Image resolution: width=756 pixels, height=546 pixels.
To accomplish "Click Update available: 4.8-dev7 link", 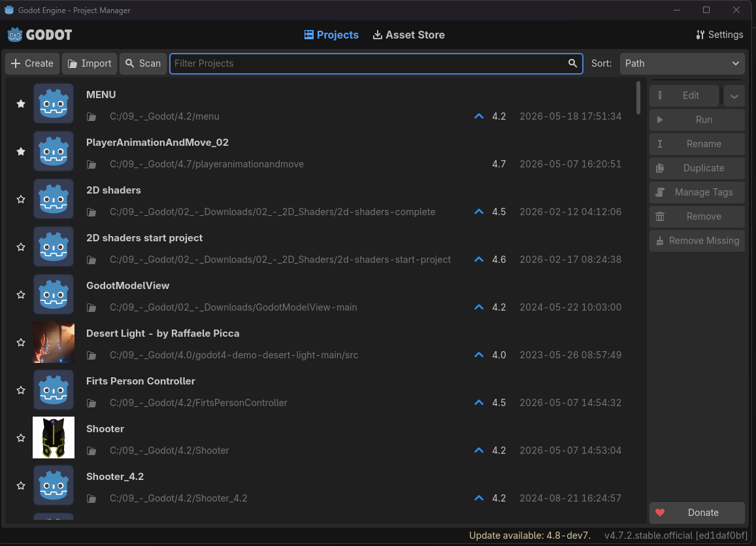I will (x=529, y=536).
